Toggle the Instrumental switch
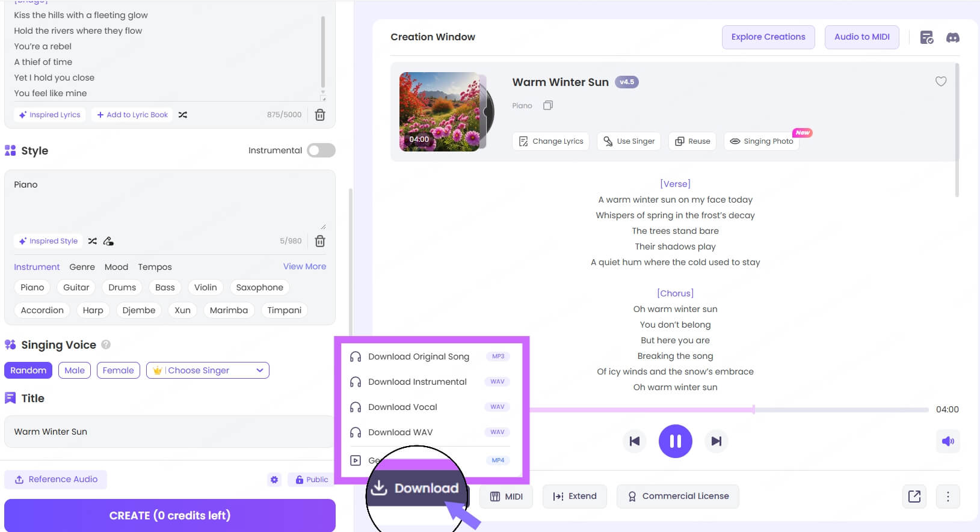Viewport: 980px width, 532px height. tap(321, 150)
